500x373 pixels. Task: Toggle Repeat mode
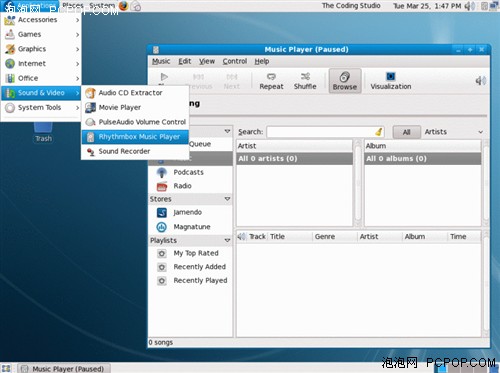[271, 81]
